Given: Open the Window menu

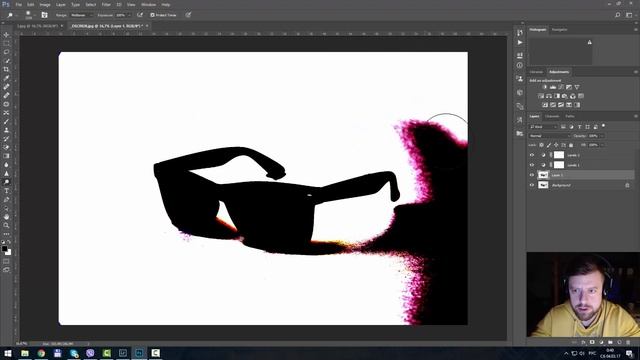Looking at the screenshot, I should [149, 4].
